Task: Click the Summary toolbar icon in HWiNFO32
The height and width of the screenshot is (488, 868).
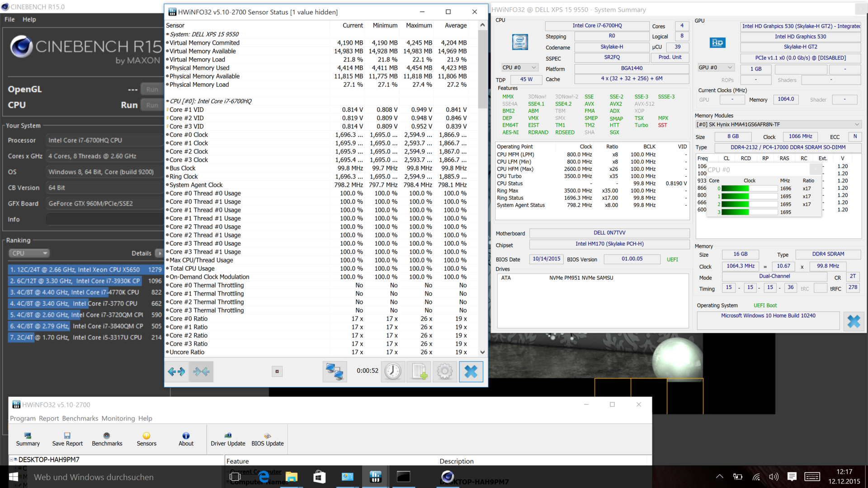Action: point(28,439)
